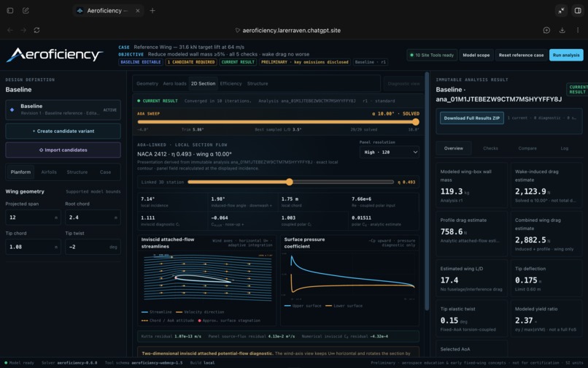
Task: Run analysis
Action: [566, 55]
